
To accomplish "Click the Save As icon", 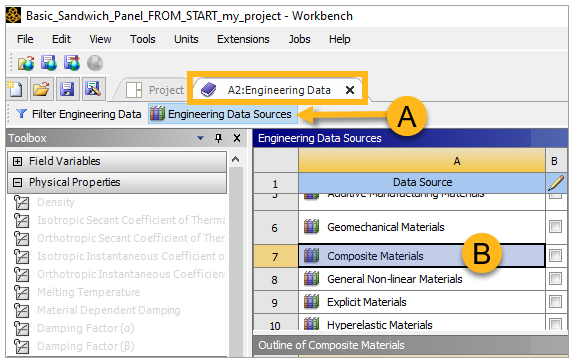I will [x=93, y=89].
